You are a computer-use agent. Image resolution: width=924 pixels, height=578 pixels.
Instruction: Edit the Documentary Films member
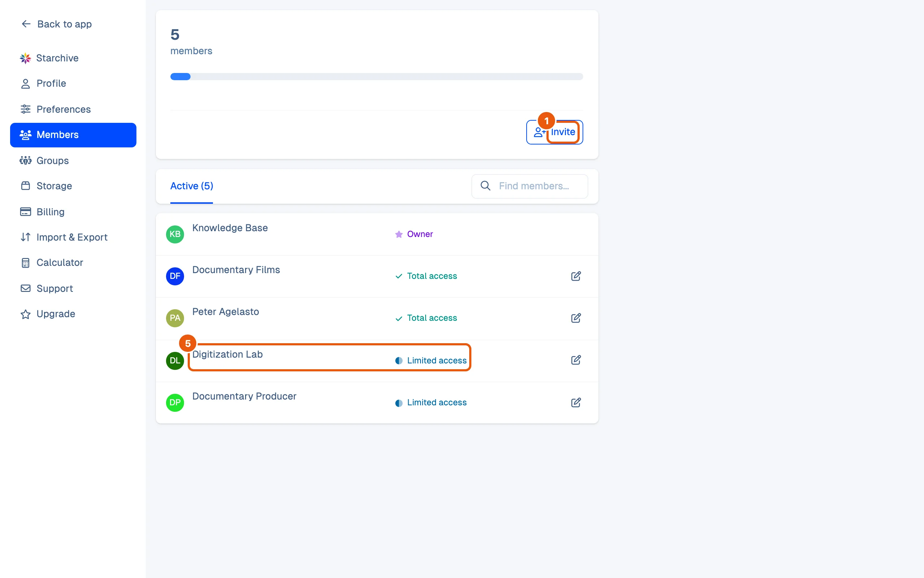576,276
